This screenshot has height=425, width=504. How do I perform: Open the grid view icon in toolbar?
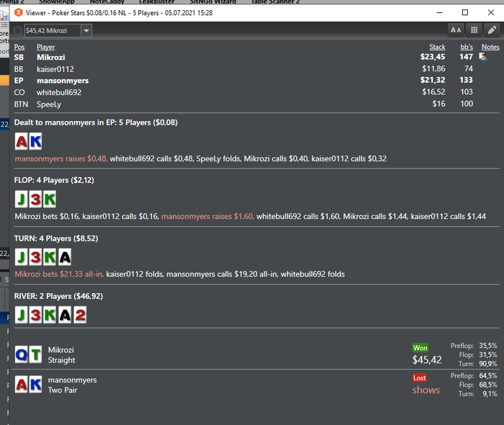tap(474, 30)
